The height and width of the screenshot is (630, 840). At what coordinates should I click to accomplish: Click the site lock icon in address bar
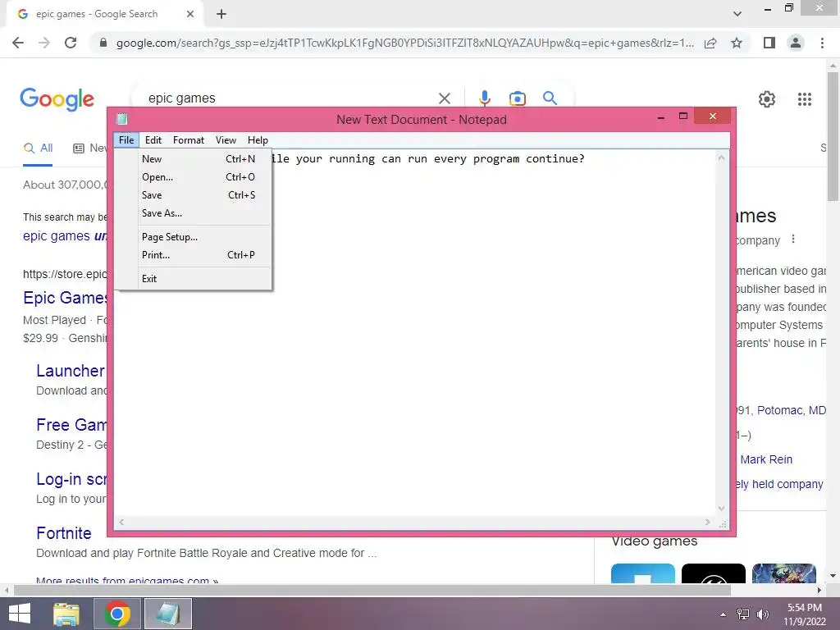(103, 43)
